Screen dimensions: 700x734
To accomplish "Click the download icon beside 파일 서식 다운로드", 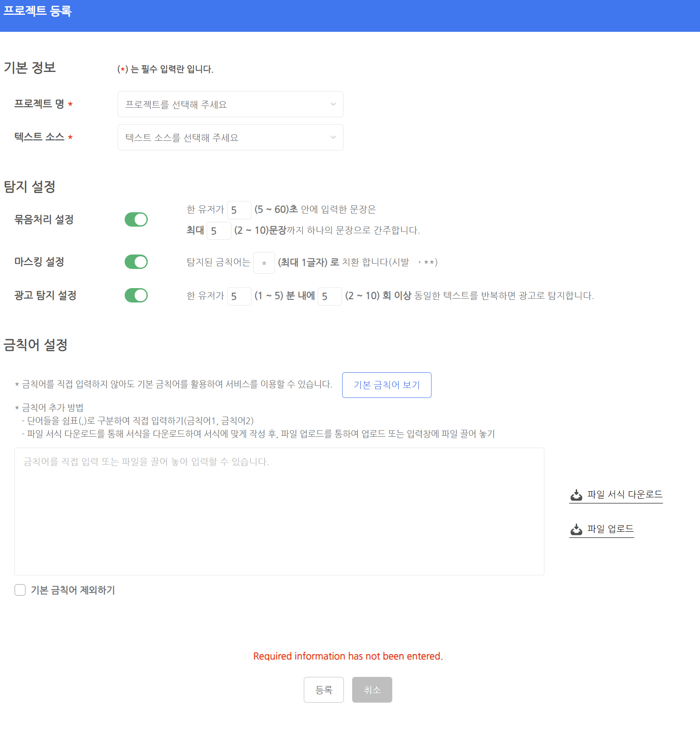I will pos(576,495).
